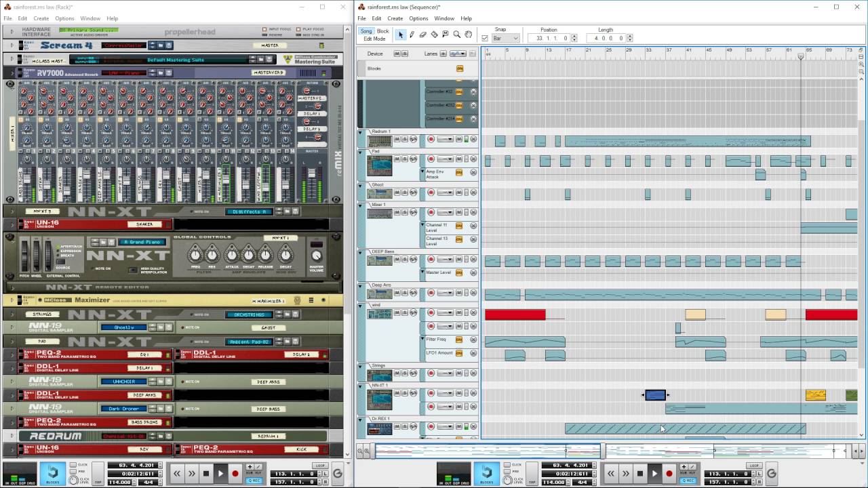The image size is (868, 488).
Task: Select the Magnify tool in Sequencer
Action: (456, 35)
